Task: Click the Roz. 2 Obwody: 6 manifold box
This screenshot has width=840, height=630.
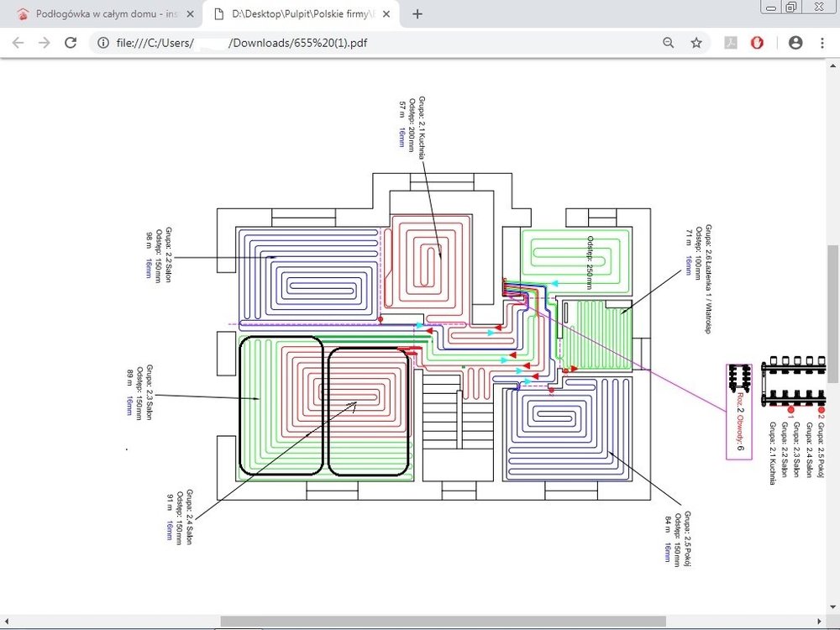Action: (x=739, y=412)
